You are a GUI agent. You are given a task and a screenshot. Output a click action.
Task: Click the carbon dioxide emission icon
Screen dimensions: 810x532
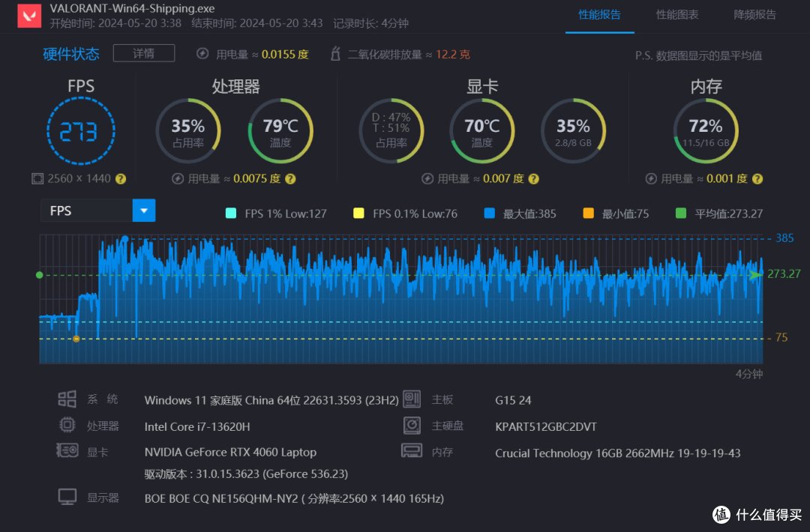[x=334, y=54]
